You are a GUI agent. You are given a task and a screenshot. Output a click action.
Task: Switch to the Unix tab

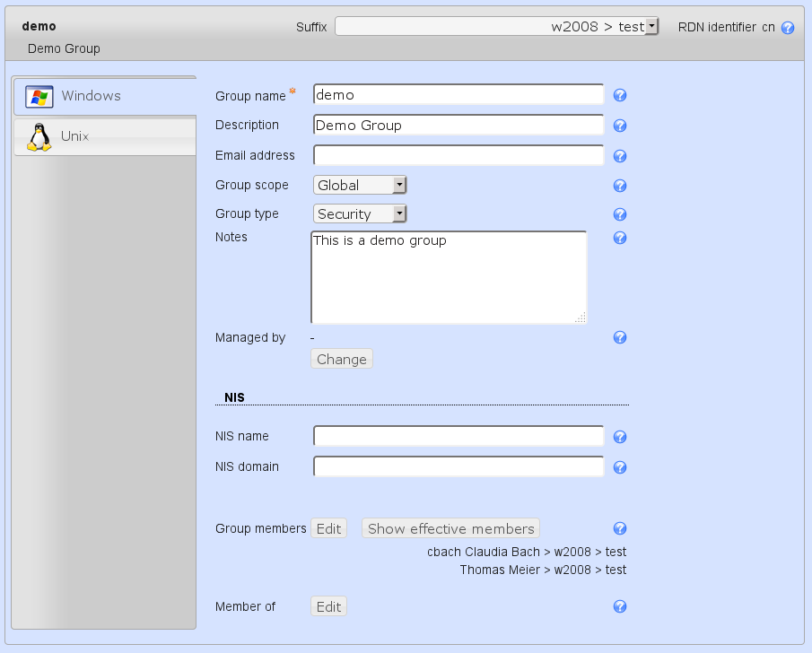click(104, 136)
